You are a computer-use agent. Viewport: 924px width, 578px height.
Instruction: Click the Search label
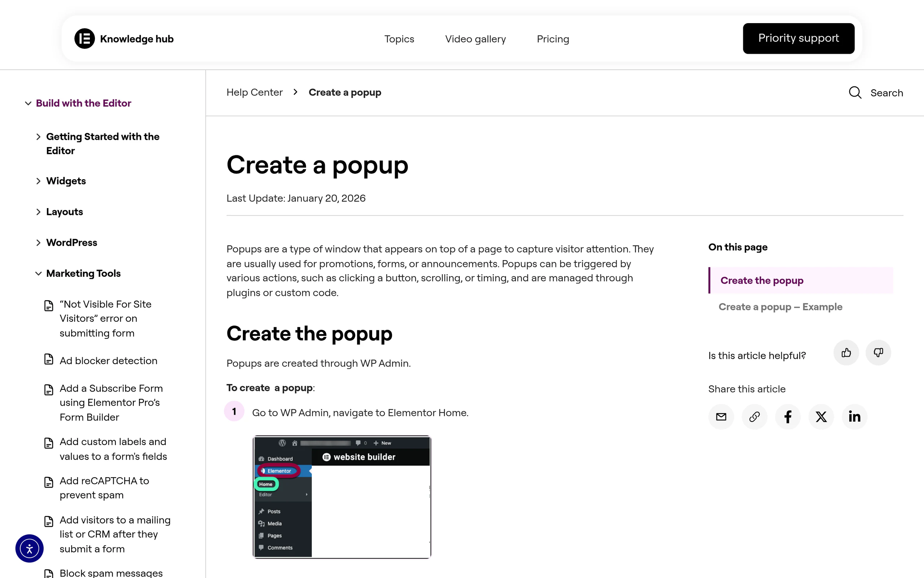[x=886, y=93]
